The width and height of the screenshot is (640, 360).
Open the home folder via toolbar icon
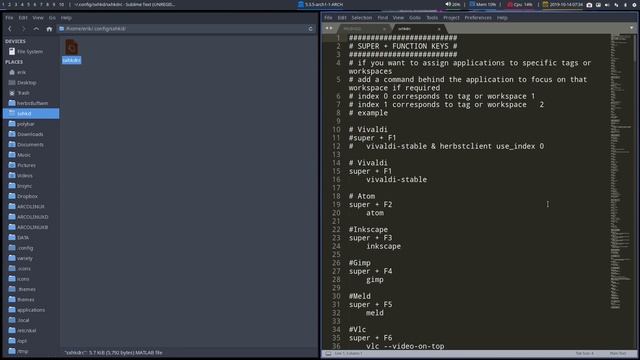coord(49,29)
